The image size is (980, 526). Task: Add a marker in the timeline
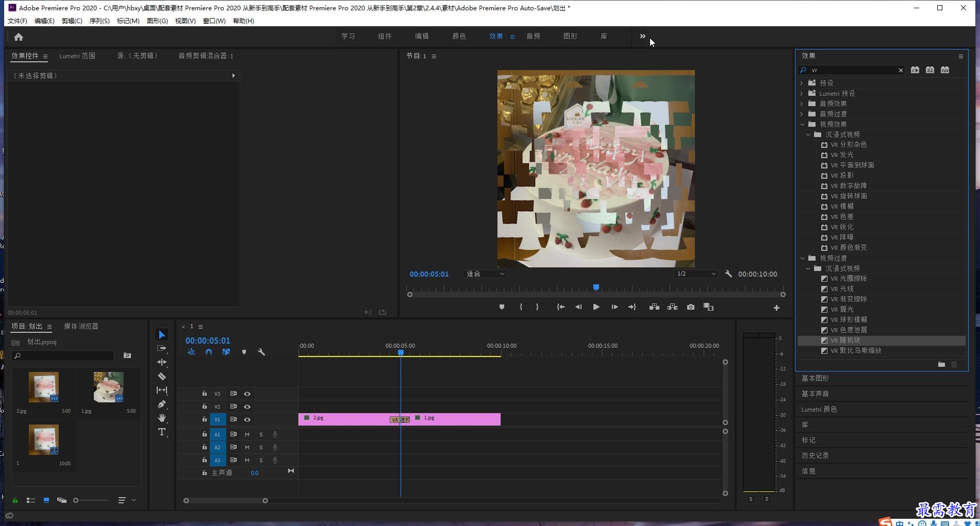(x=244, y=352)
